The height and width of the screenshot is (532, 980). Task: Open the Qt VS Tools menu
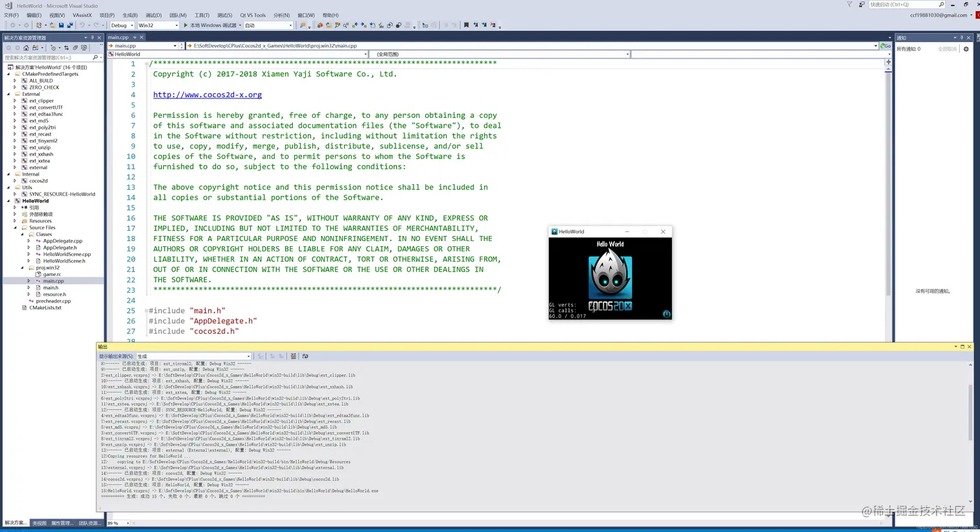click(253, 15)
